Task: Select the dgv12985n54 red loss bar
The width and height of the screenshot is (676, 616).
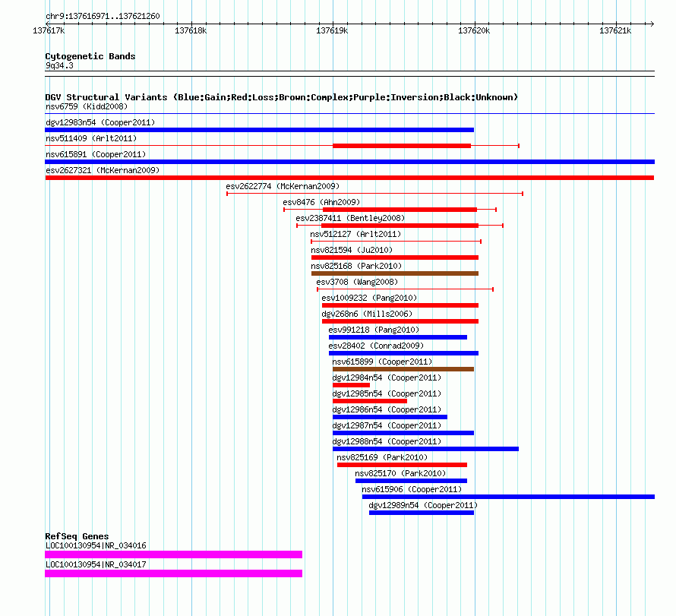Action: coord(370,401)
